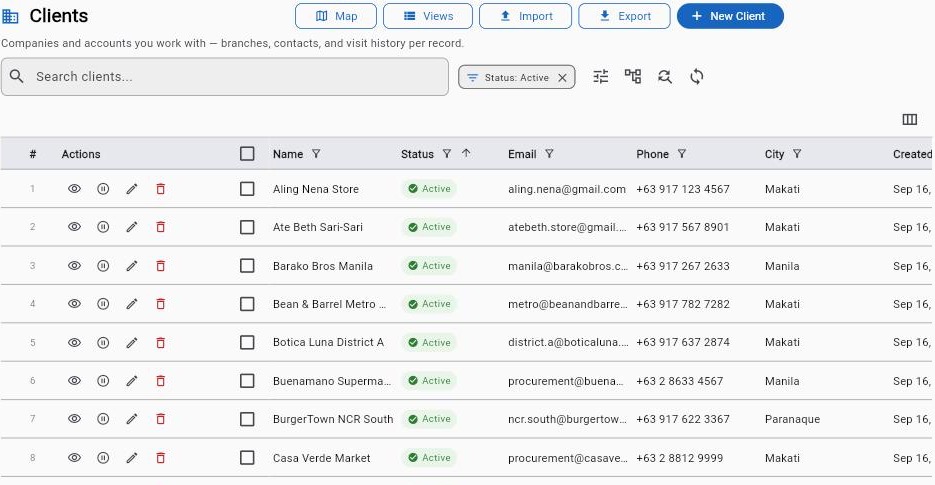Edit Ate Beth Sari-Sari record
Screen dimensions: 935x485
tap(132, 227)
